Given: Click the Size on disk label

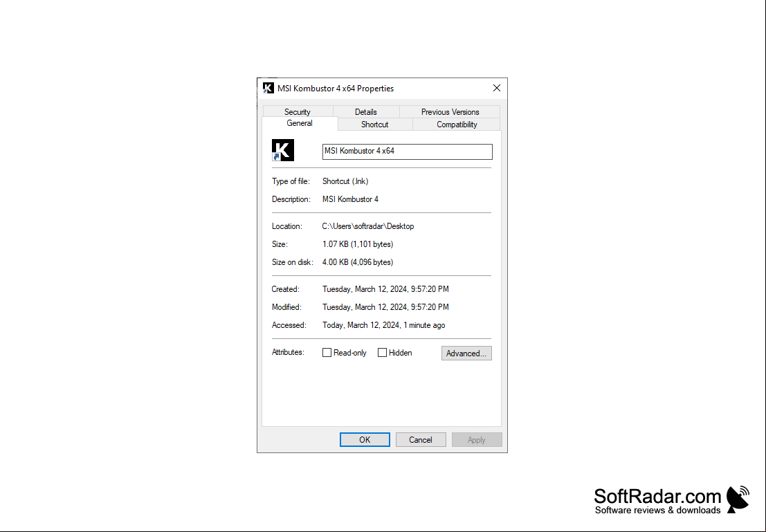Looking at the screenshot, I should pos(293,262).
